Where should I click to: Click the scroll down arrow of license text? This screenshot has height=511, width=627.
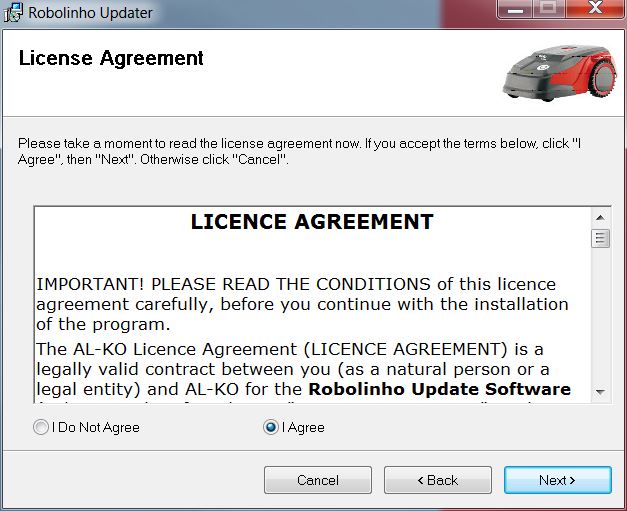[x=600, y=391]
